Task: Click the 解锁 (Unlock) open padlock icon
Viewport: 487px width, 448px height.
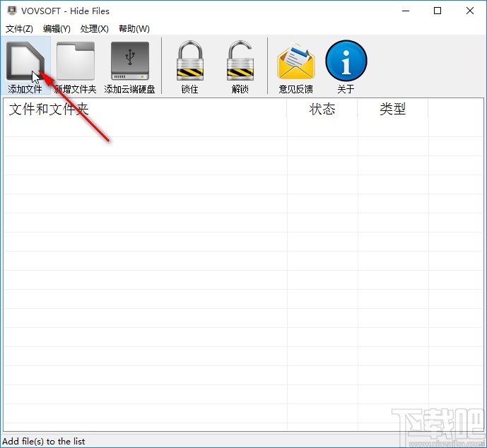Action: tap(240, 61)
